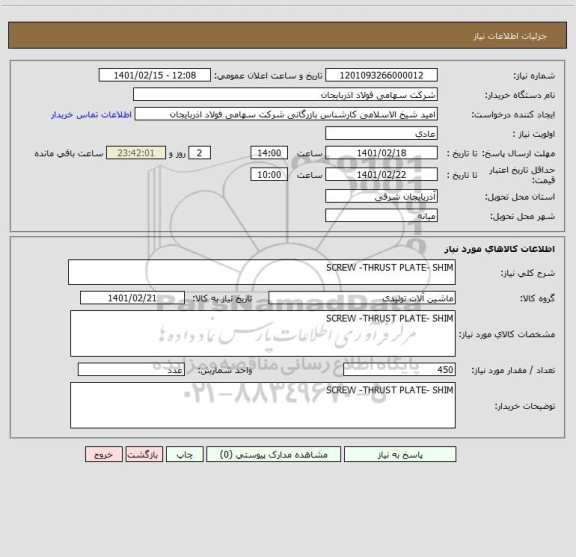Click the چاپ print button
Image resolution: width=576 pixels, height=557 pixels.
[x=184, y=454]
